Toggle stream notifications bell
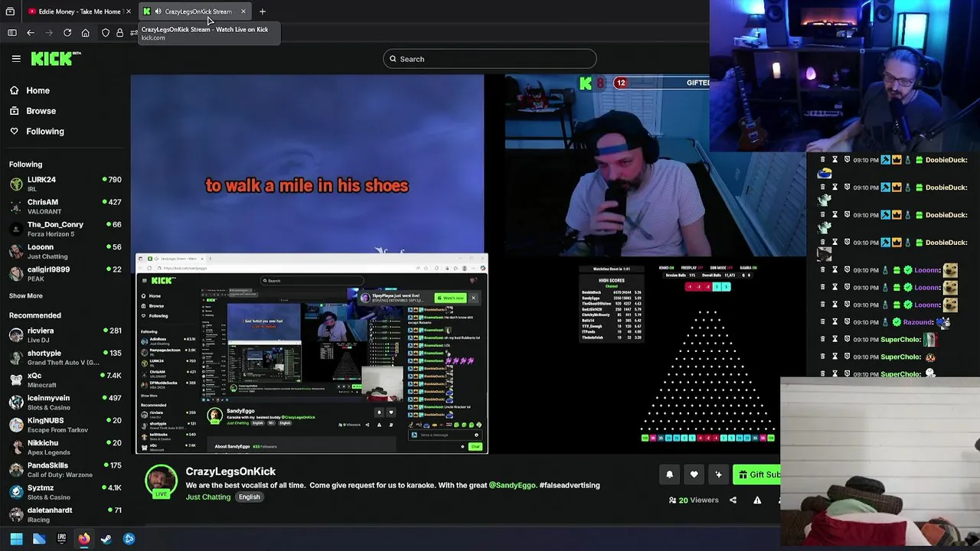The width and height of the screenshot is (980, 551). coord(669,474)
